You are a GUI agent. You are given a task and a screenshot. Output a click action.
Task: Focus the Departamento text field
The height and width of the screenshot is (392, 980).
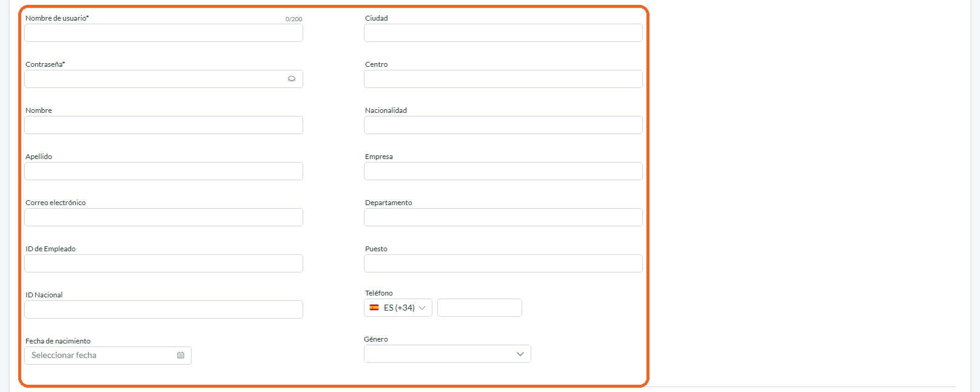coord(503,217)
